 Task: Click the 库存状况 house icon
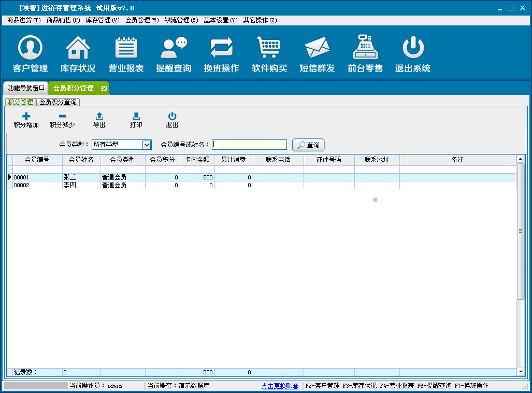click(x=78, y=48)
